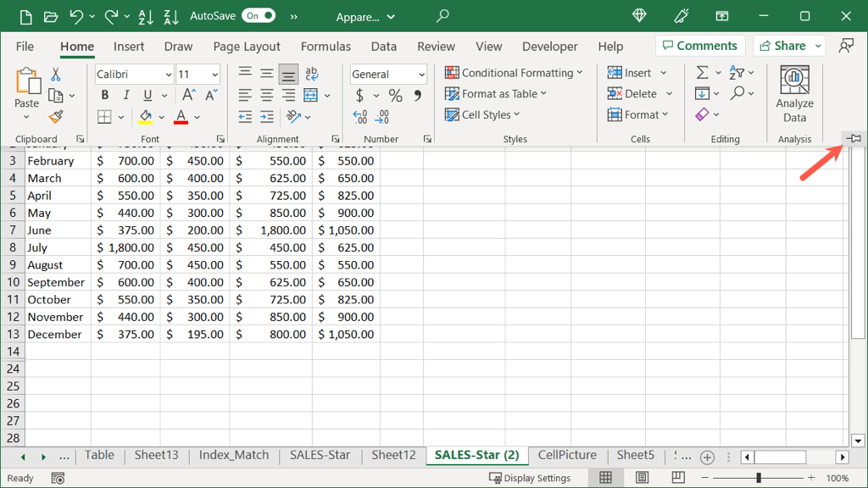Toggle Italic text formatting
Viewport: 868px width, 488px height.
(x=126, y=96)
